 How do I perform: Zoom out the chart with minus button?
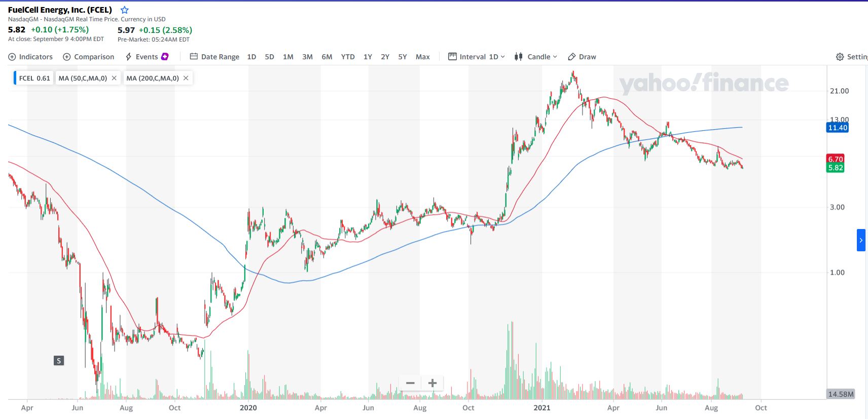click(x=410, y=383)
